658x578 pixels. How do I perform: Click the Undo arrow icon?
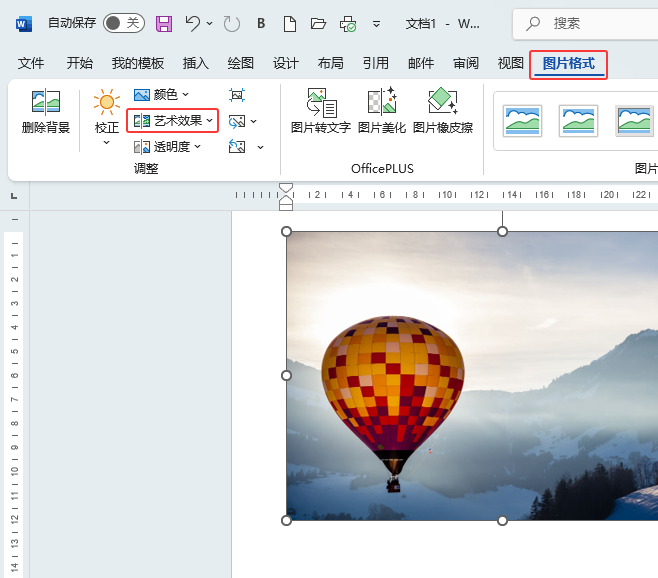(193, 24)
